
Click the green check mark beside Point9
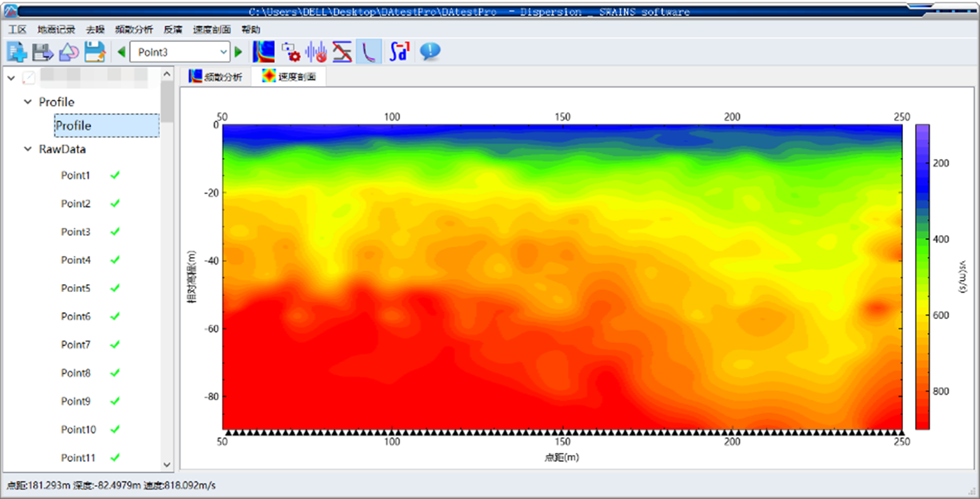click(115, 401)
